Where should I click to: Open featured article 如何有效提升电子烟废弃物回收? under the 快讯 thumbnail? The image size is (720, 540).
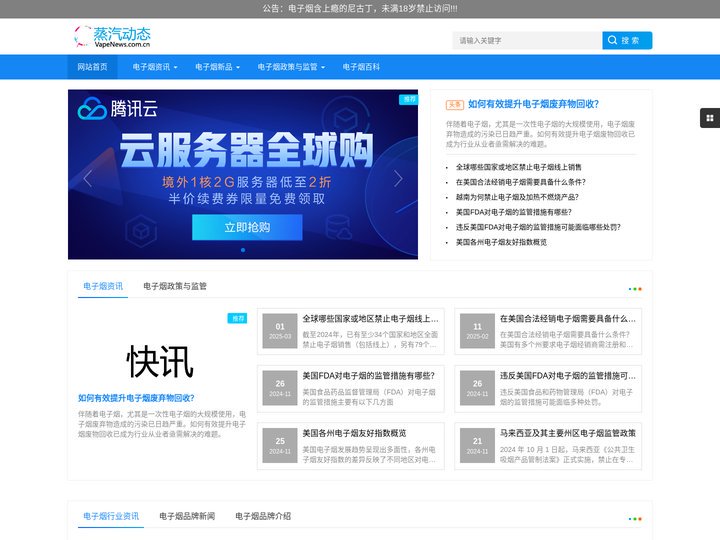click(x=136, y=398)
